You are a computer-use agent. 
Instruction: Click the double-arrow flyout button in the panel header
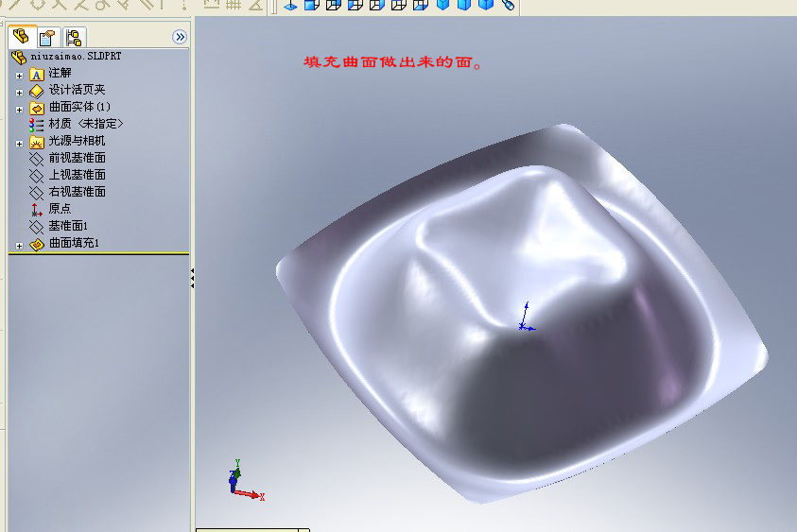click(x=180, y=37)
